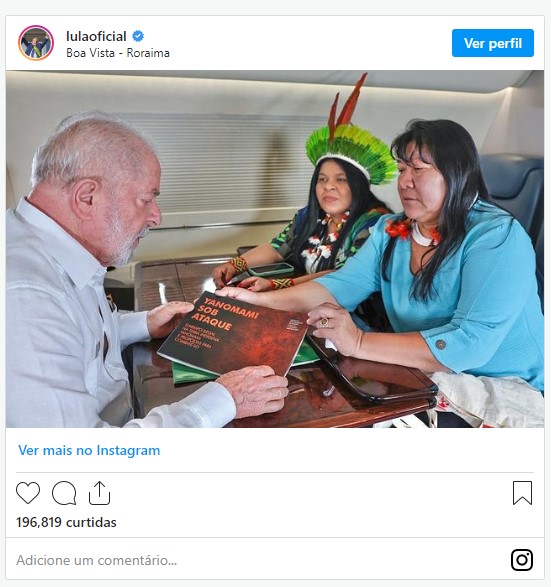Viewport: 551px width, 587px height.
Task: Open Instagram via the camera logo icon
Action: click(x=522, y=560)
